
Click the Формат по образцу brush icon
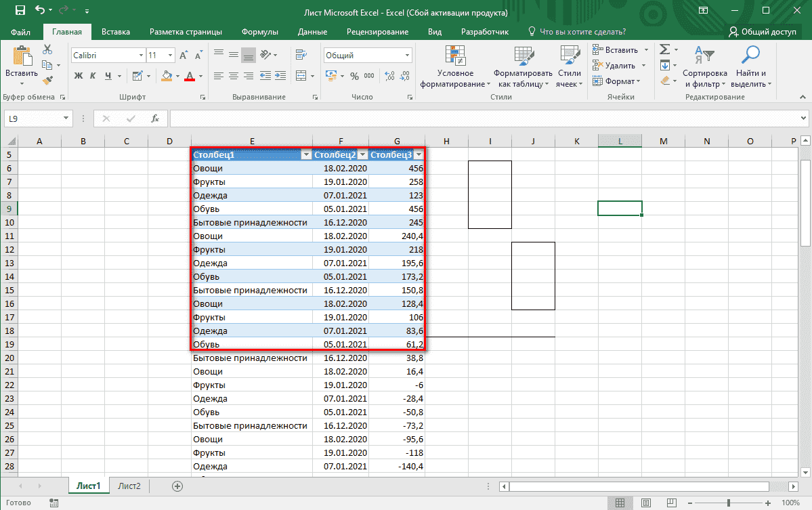[x=49, y=79]
